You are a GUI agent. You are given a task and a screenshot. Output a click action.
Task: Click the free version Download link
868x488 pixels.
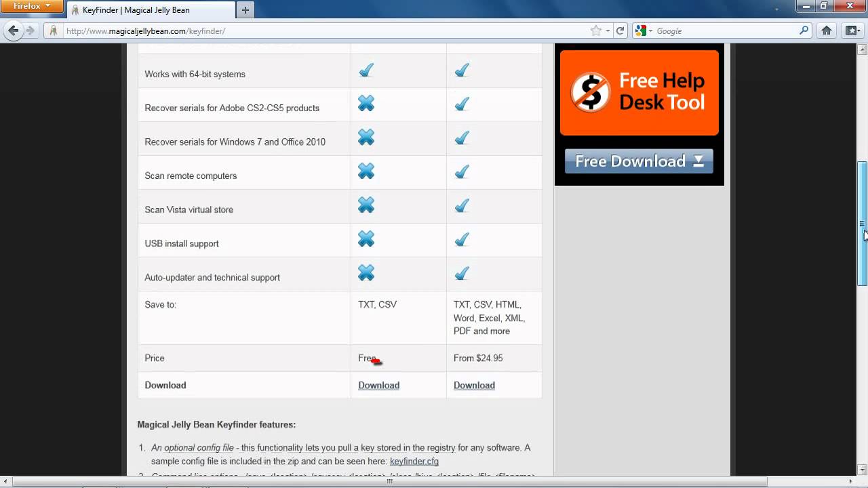(x=378, y=385)
